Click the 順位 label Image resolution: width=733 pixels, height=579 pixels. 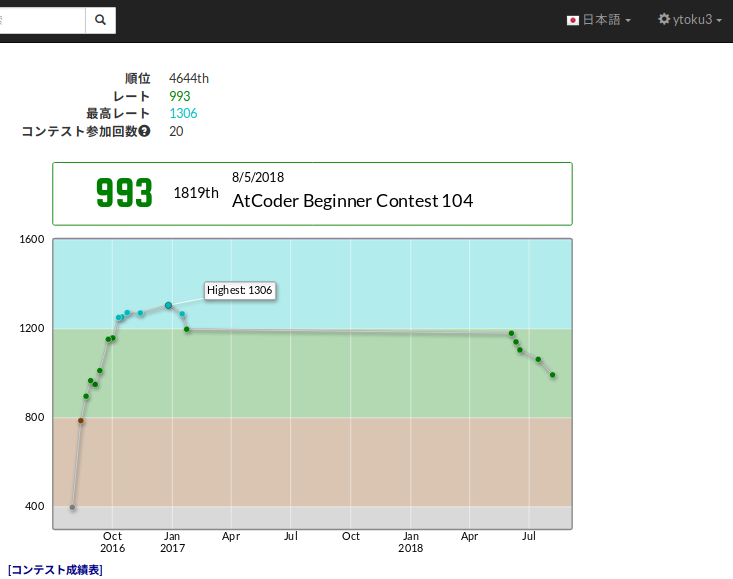pyautogui.click(x=137, y=79)
